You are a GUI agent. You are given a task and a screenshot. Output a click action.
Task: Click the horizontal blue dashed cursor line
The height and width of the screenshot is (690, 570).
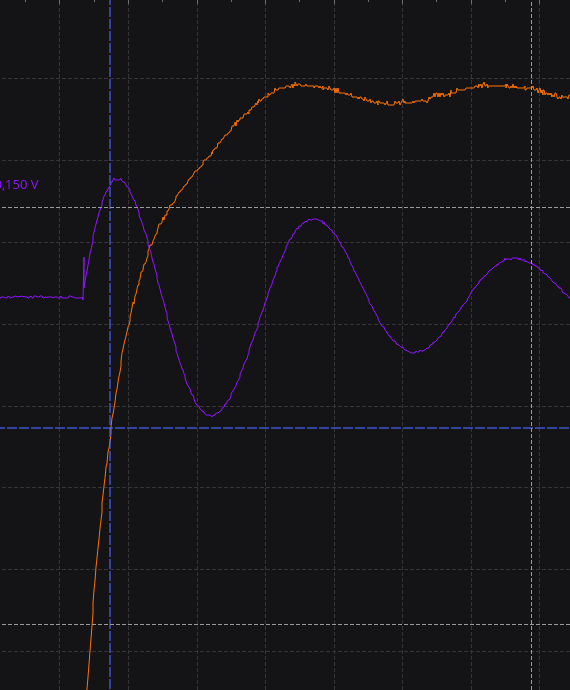(x=285, y=428)
